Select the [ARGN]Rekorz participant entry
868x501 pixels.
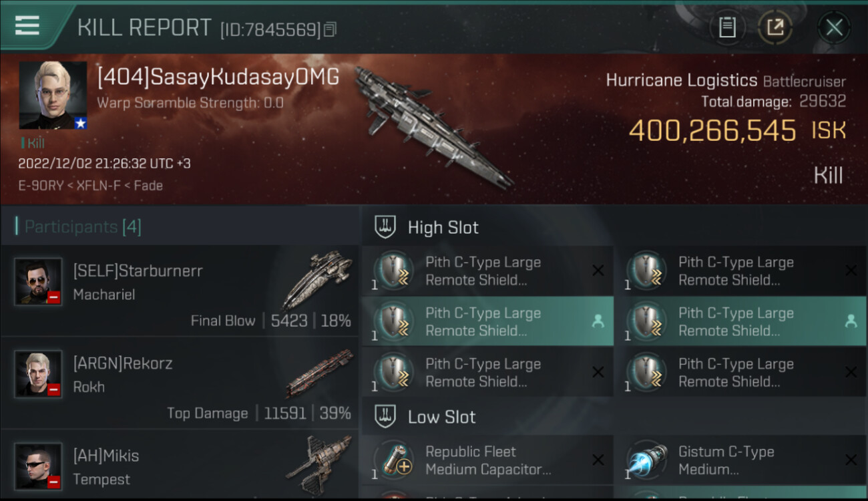(x=180, y=383)
